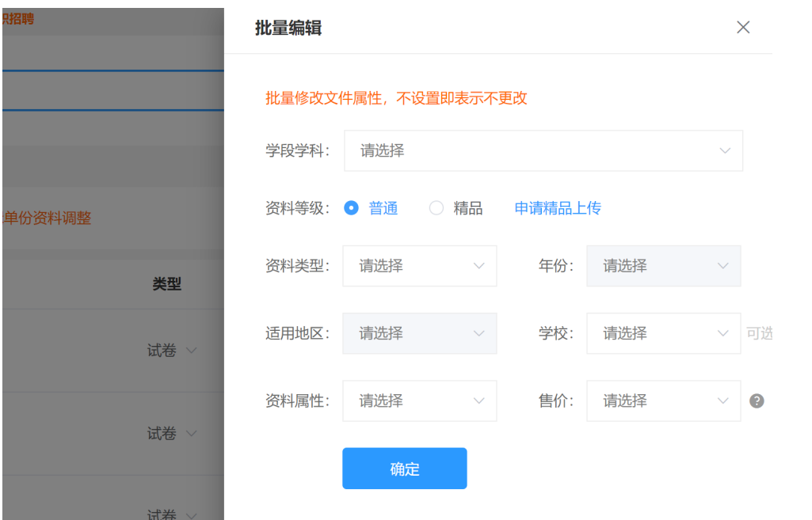
Task: Open the third row's 试卷 dropdown at the bottom
Action: point(171,514)
